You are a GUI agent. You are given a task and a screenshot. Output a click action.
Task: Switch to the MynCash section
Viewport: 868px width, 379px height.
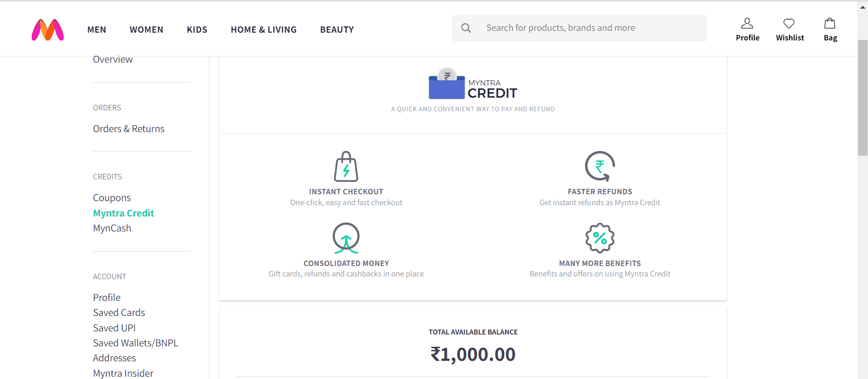(x=112, y=228)
